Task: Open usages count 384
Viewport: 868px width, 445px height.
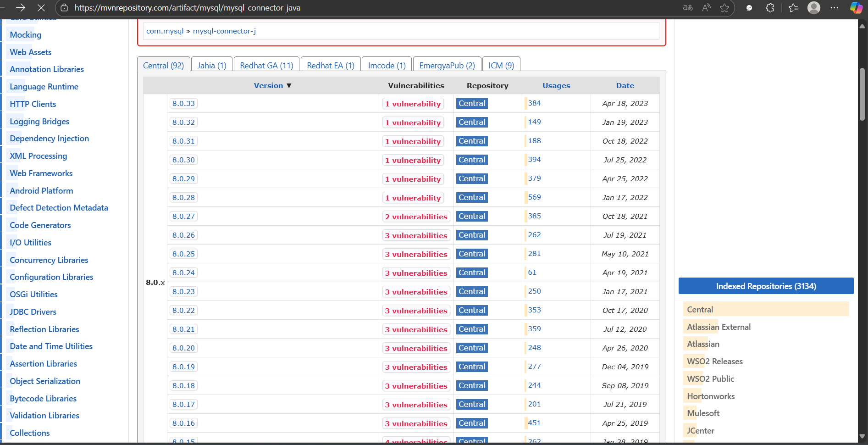Action: pyautogui.click(x=534, y=103)
